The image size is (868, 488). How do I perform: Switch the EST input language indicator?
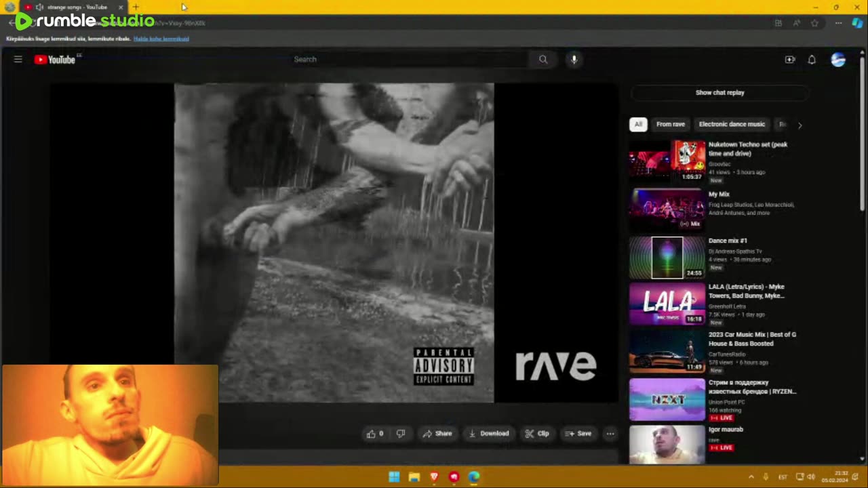point(783,477)
